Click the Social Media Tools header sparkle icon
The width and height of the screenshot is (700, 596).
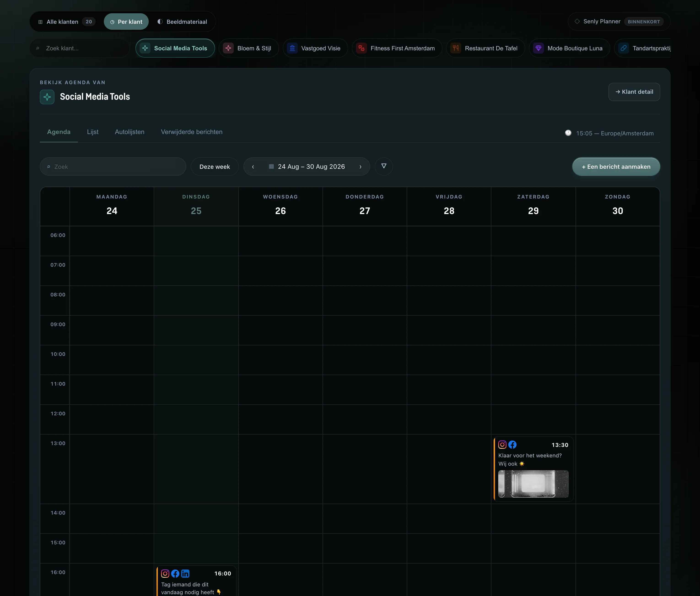coord(47,97)
